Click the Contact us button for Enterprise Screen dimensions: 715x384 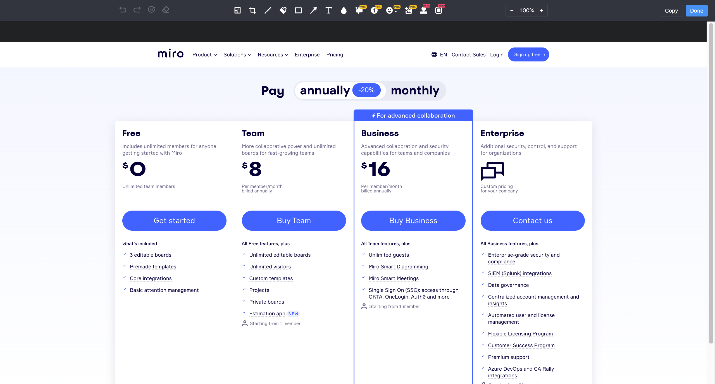pos(533,221)
